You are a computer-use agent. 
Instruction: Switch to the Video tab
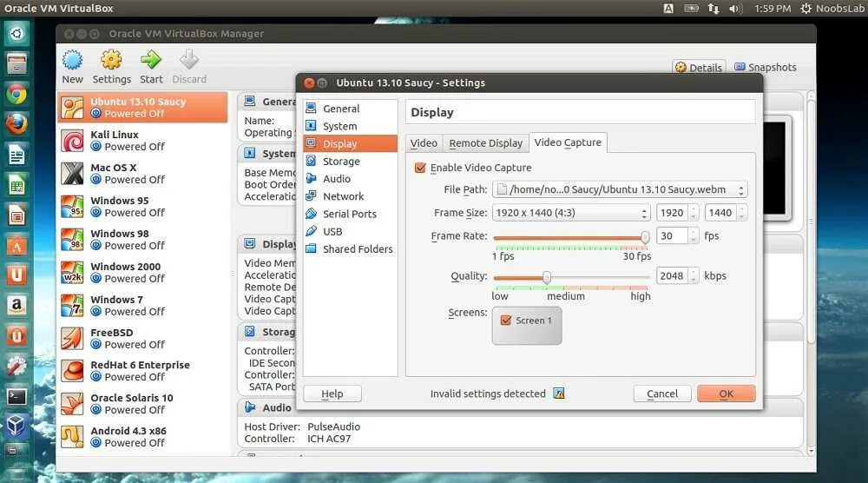click(x=424, y=143)
